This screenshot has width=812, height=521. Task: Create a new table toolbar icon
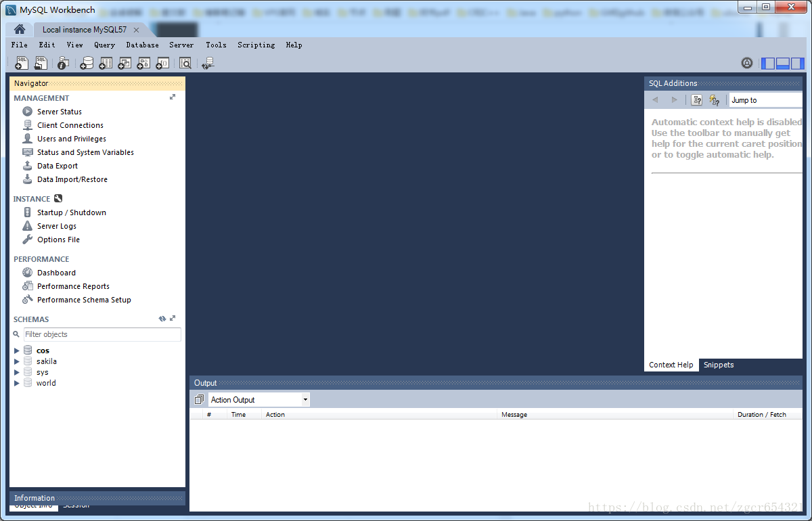pyautogui.click(x=106, y=63)
